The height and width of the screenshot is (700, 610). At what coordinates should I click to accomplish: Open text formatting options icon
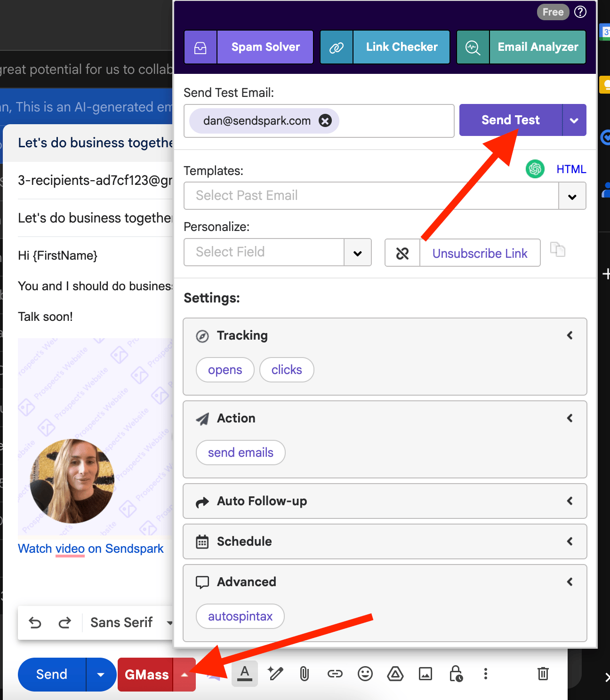coord(245,674)
